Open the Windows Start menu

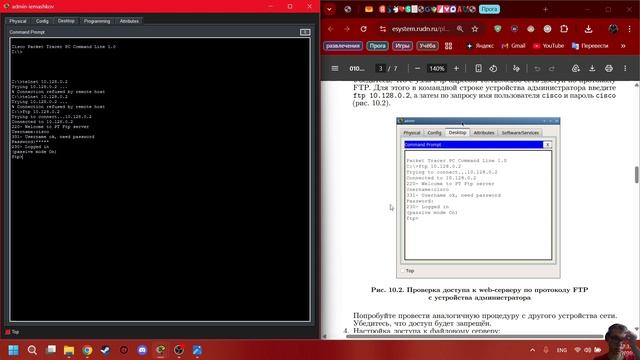coord(13,350)
